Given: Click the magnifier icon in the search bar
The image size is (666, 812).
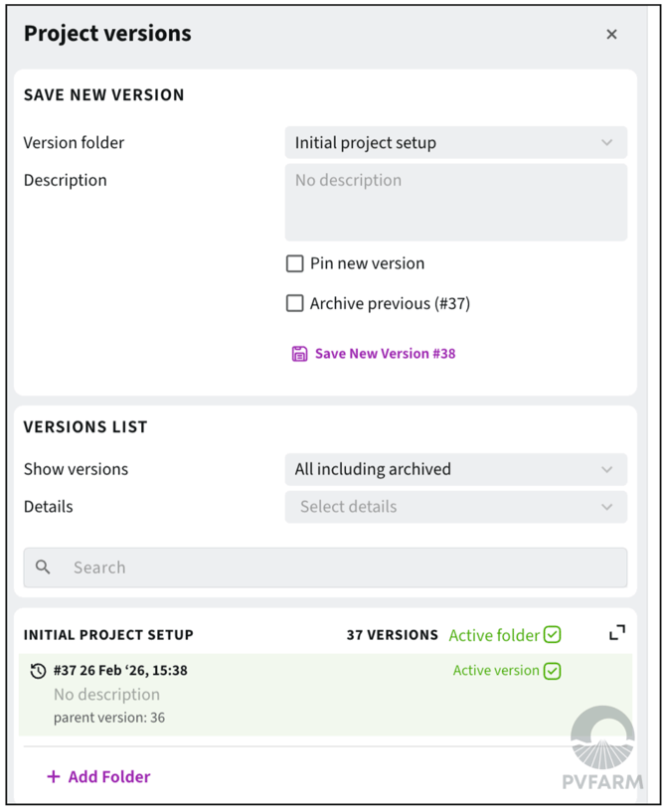Looking at the screenshot, I should [43, 568].
